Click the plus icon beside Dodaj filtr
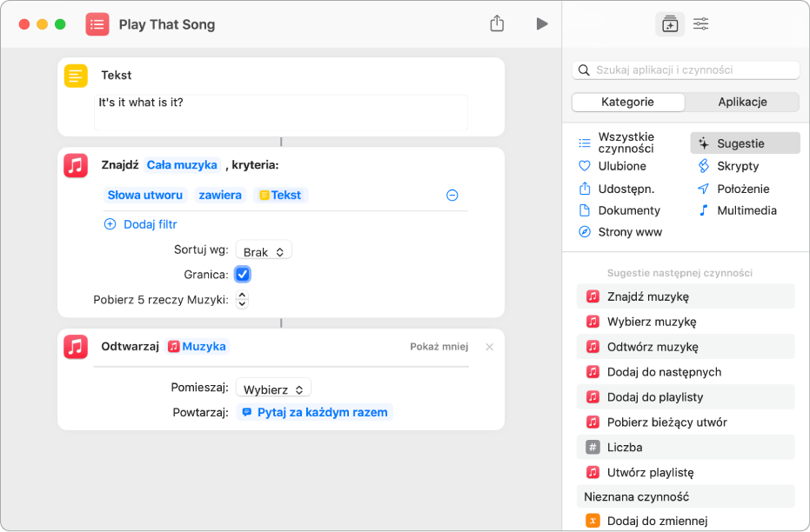This screenshot has width=810, height=532. [x=110, y=224]
